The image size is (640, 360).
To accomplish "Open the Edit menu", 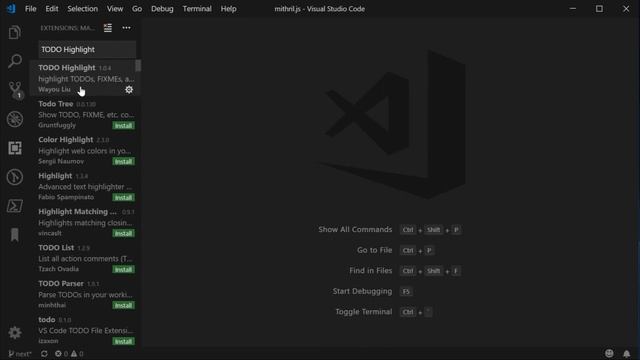I will (x=52, y=9).
